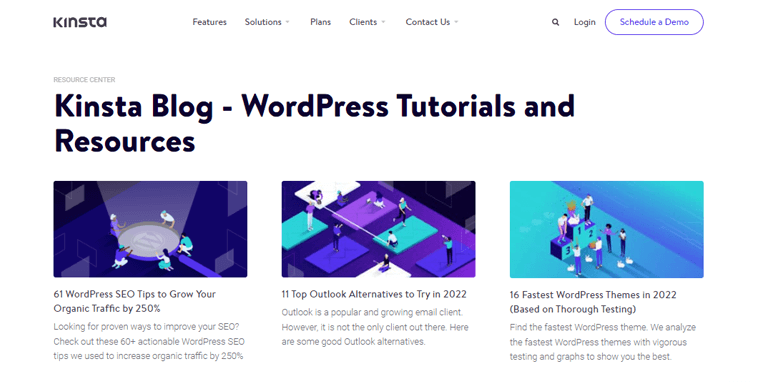Click the 'Looking for proven ways' description
This screenshot has width=760, height=382.
[x=149, y=341]
